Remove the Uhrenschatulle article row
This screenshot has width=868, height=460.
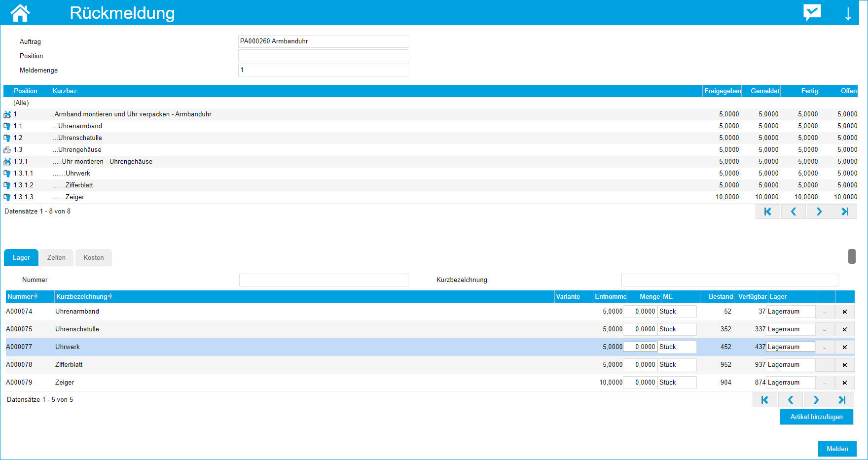click(x=845, y=329)
